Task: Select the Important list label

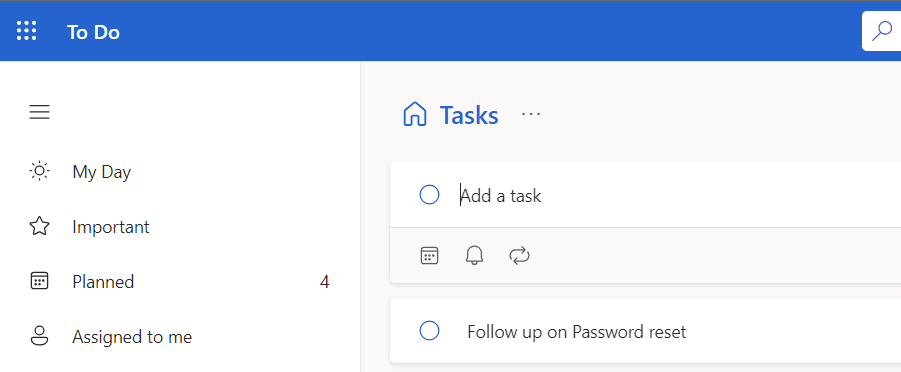Action: 111,227
